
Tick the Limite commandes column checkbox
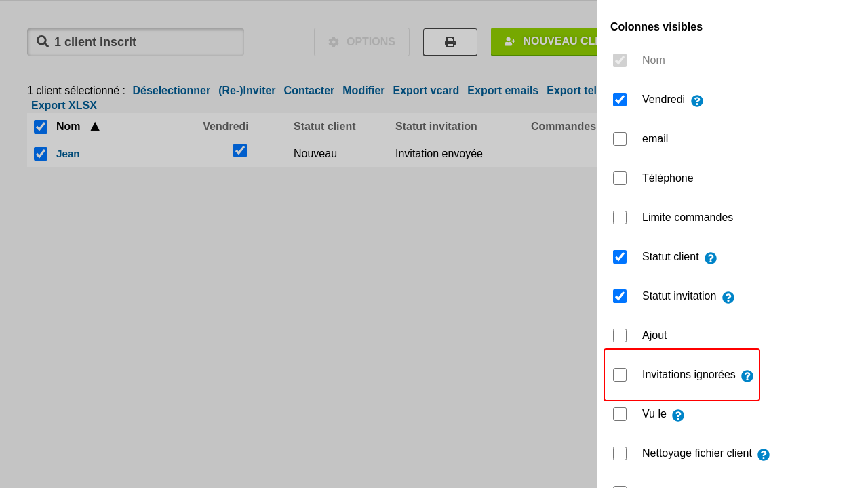[x=620, y=218]
